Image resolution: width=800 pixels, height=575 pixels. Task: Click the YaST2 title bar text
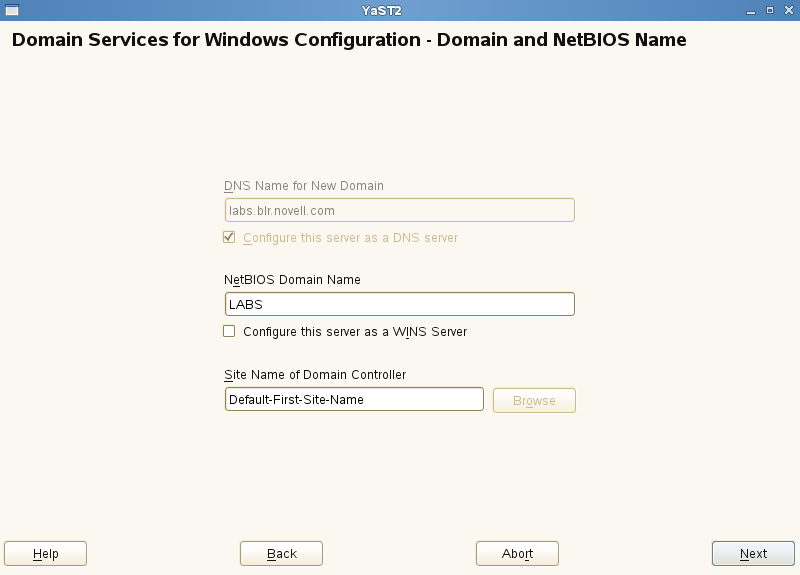381,9
